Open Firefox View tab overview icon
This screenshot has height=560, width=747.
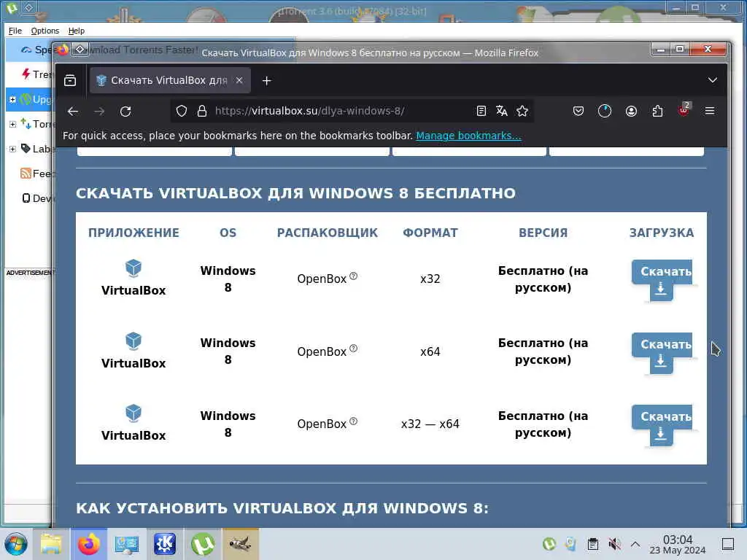coord(70,80)
